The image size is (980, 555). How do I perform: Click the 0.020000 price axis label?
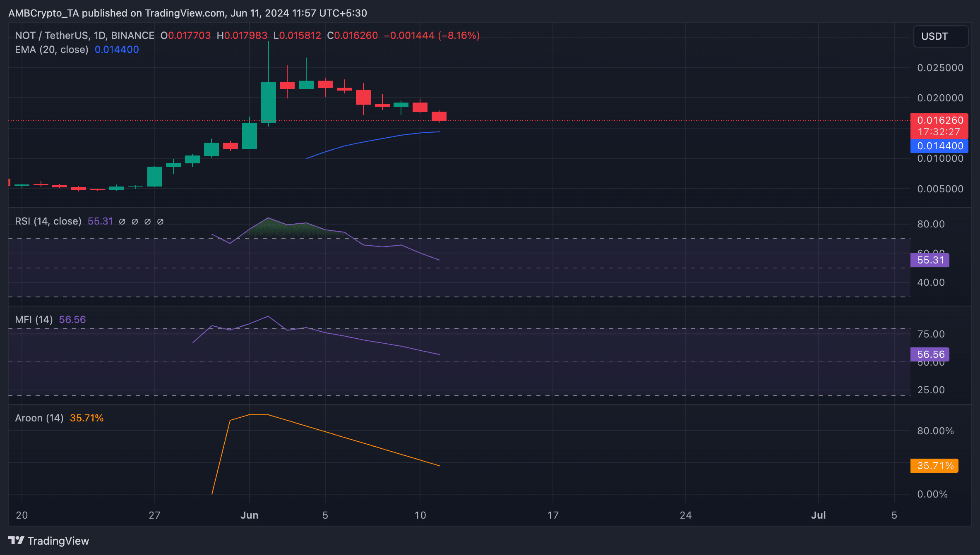[x=940, y=98]
